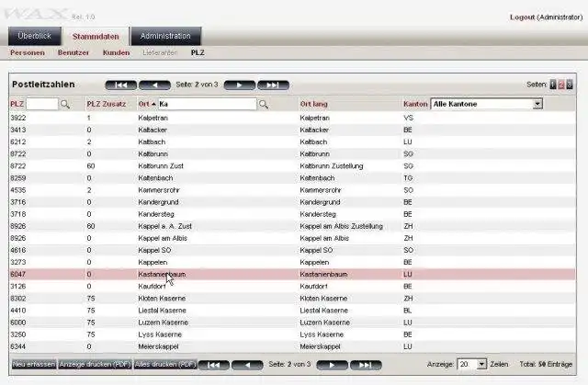Sort by Ort lang column header

coord(313,104)
